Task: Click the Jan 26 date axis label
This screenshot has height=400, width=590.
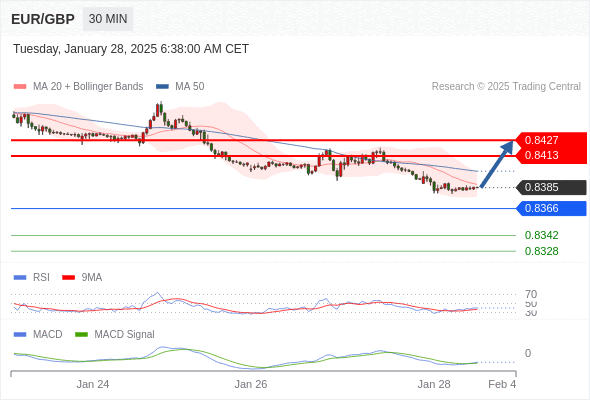Action: coord(251,384)
